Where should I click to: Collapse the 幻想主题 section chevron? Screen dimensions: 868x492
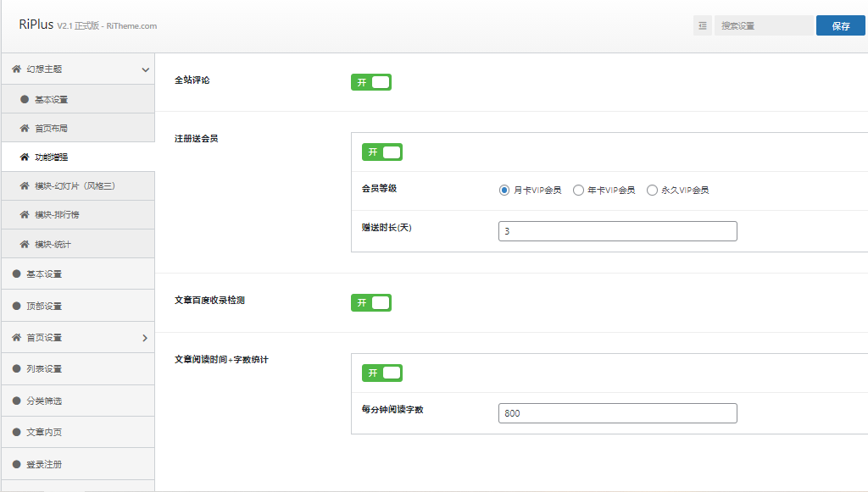[145, 69]
